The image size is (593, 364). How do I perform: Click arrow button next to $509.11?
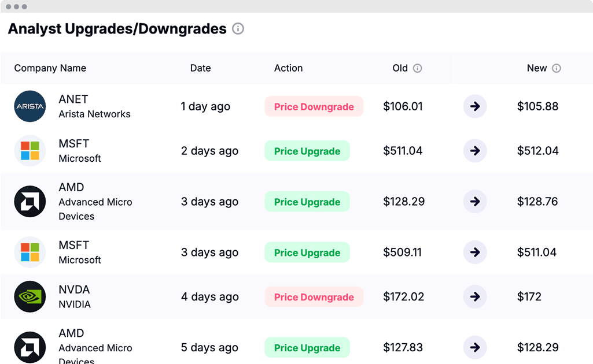(475, 252)
